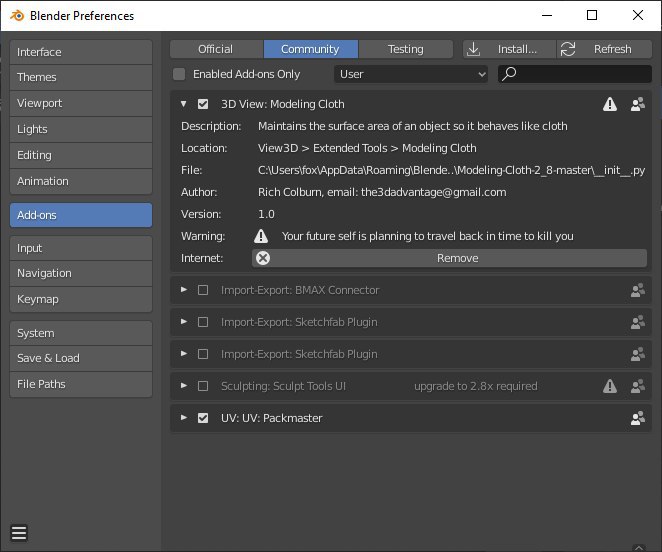Click the Sculpting: Sculpt Tools UI title
This screenshot has width=662, height=552.
283,386
